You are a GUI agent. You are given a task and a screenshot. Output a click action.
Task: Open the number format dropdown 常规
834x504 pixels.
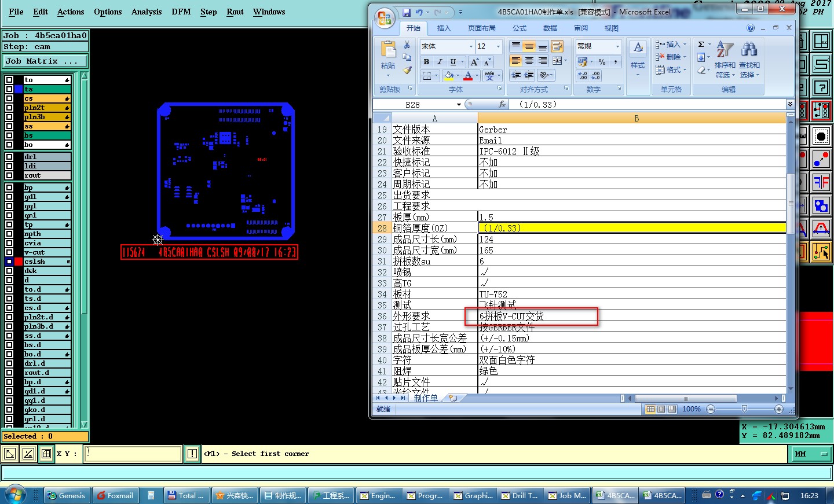tap(617, 46)
